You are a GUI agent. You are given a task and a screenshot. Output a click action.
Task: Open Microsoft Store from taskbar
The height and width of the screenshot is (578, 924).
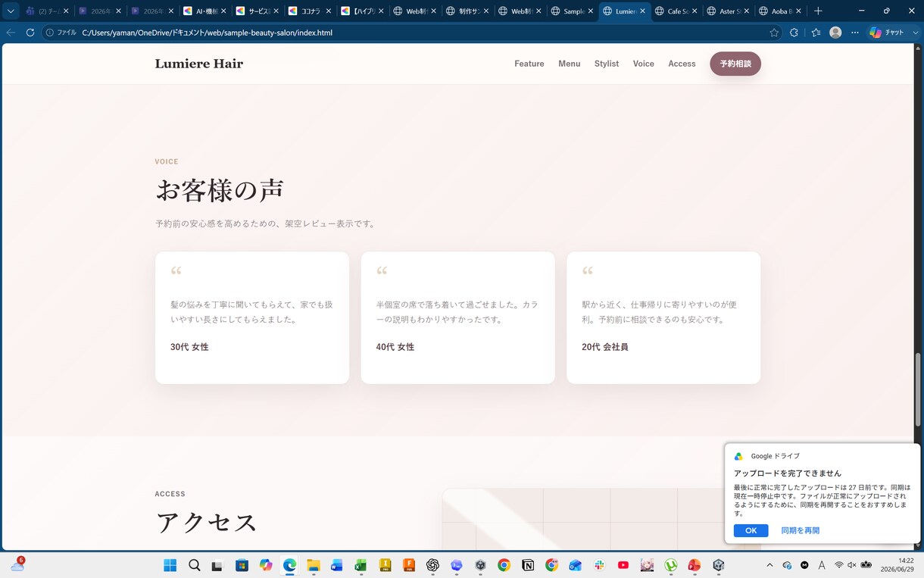click(242, 565)
